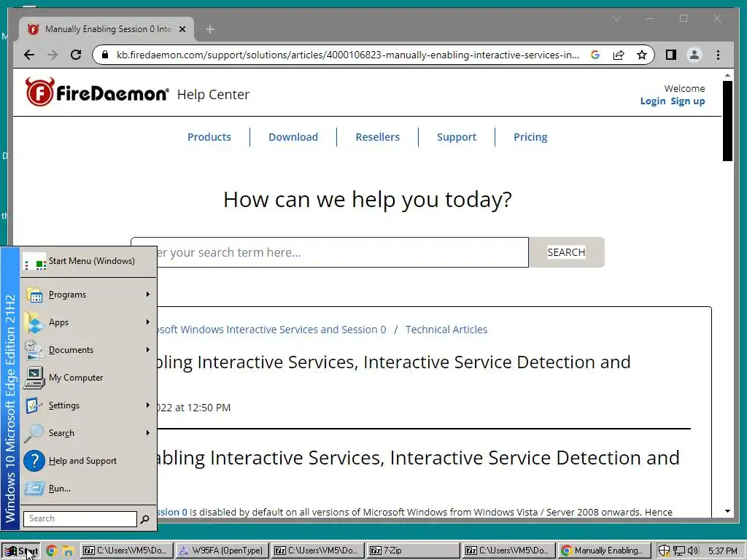
Task: Expand Search submenu arrow
Action: pos(148,432)
